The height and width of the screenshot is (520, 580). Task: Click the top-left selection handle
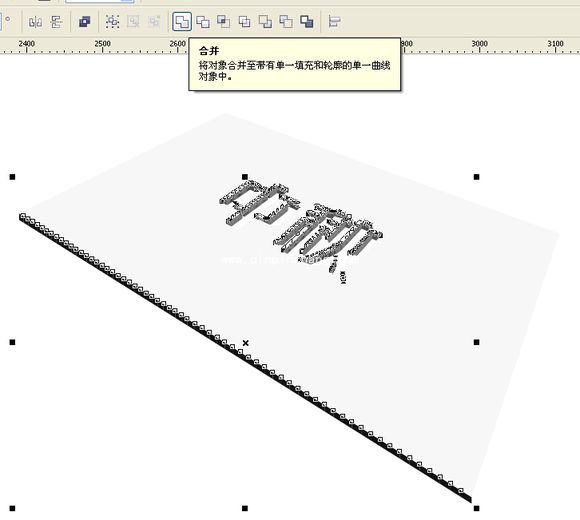pos(12,177)
